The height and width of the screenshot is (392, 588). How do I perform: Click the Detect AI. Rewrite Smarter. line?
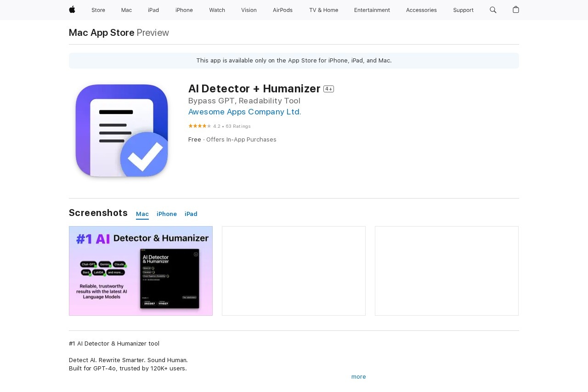pos(128,360)
